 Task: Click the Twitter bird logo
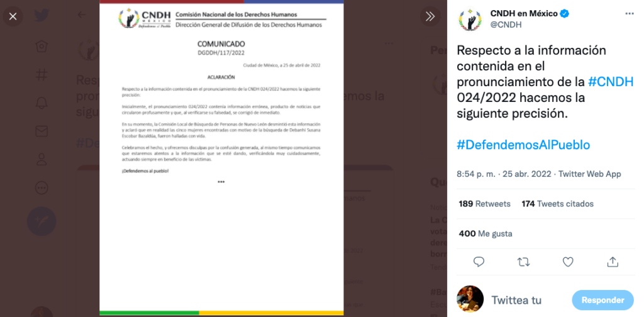pos(42,16)
